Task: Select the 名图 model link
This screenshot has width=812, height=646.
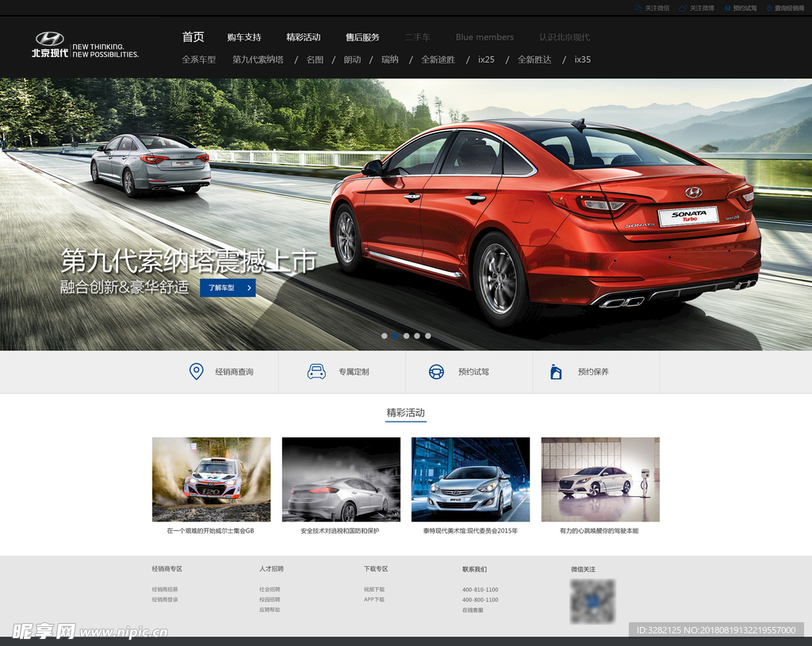Action: click(x=315, y=59)
